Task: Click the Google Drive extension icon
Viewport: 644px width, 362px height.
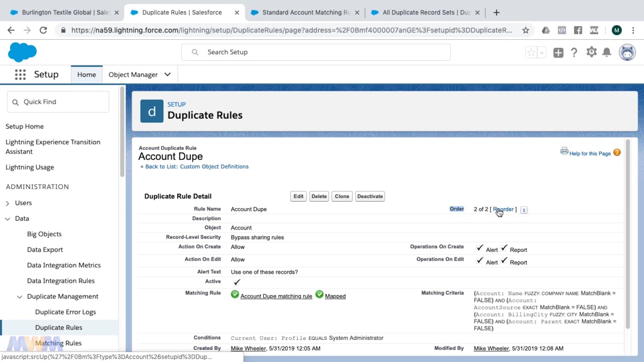Action: point(546,30)
